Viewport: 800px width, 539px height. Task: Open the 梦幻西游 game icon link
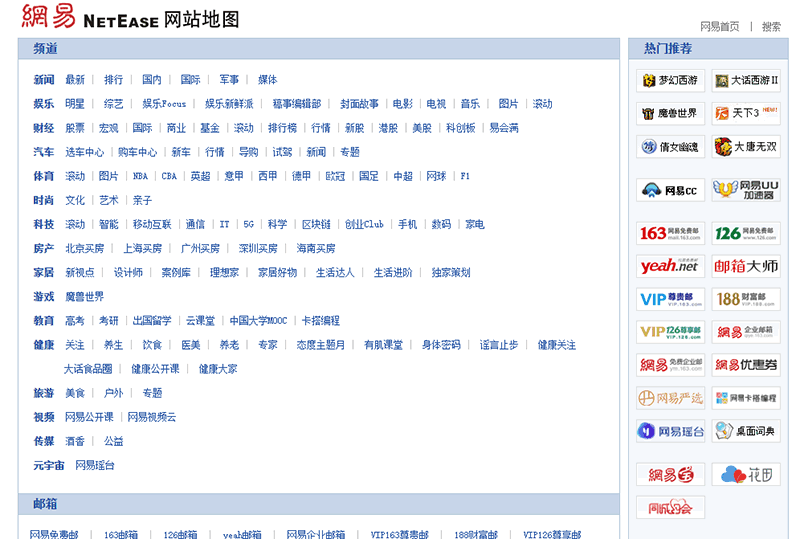670,81
